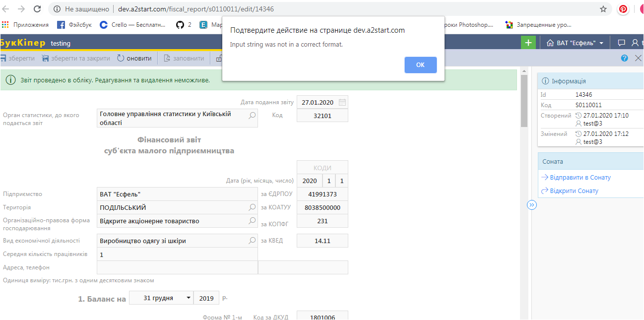Search Вид економічної діяльності with magnifier icon
Screen dimensions: 644x320
click(x=252, y=240)
